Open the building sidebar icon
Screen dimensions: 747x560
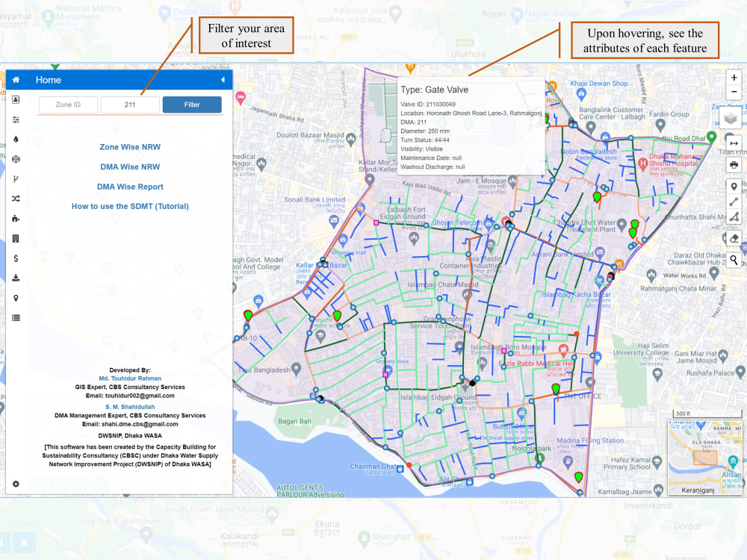16,239
